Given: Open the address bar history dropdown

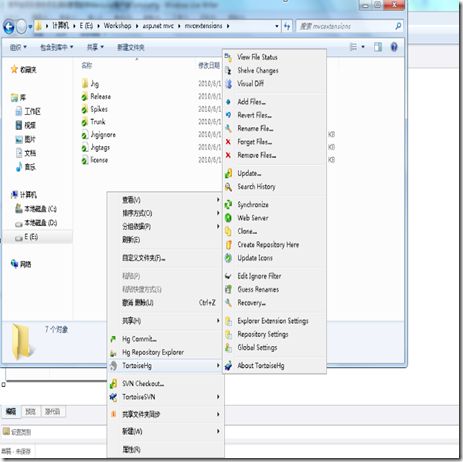Looking at the screenshot, I should (x=277, y=26).
